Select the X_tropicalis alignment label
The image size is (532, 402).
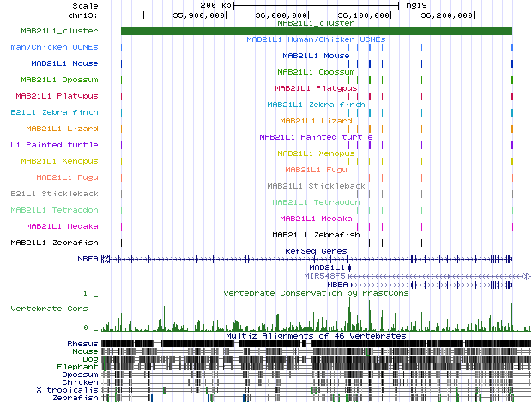pyautogui.click(x=74, y=390)
